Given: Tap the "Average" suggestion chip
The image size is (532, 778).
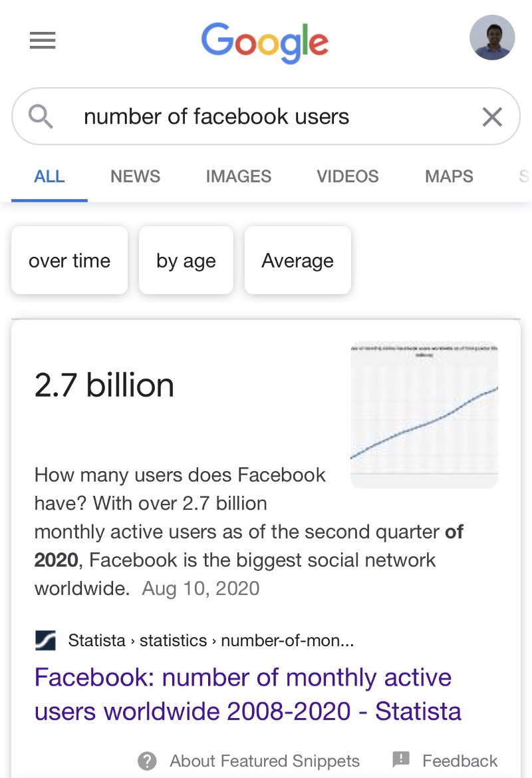Looking at the screenshot, I should (x=297, y=260).
